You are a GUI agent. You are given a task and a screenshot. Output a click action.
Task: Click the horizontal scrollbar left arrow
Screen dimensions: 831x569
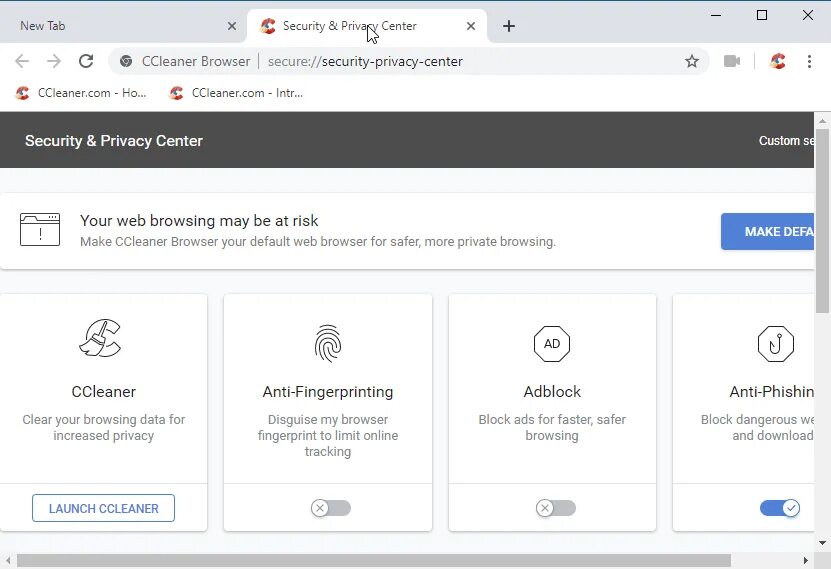tap(7, 560)
